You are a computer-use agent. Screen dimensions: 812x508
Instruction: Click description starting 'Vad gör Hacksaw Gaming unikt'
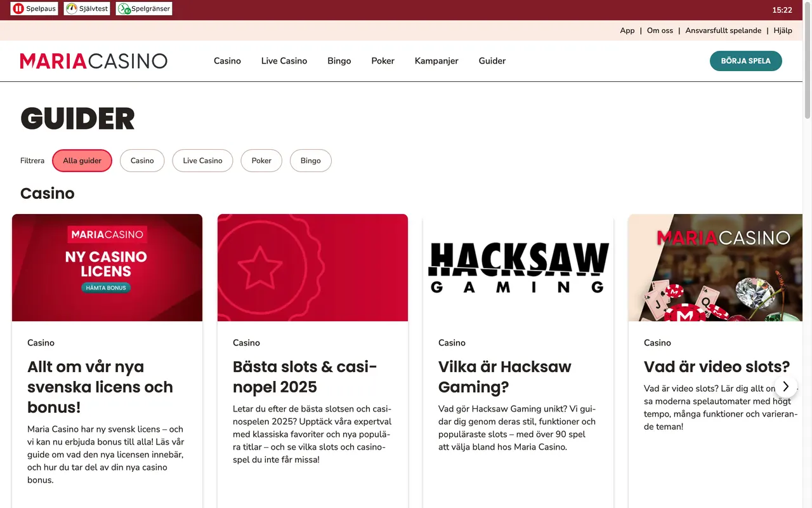tap(517, 428)
